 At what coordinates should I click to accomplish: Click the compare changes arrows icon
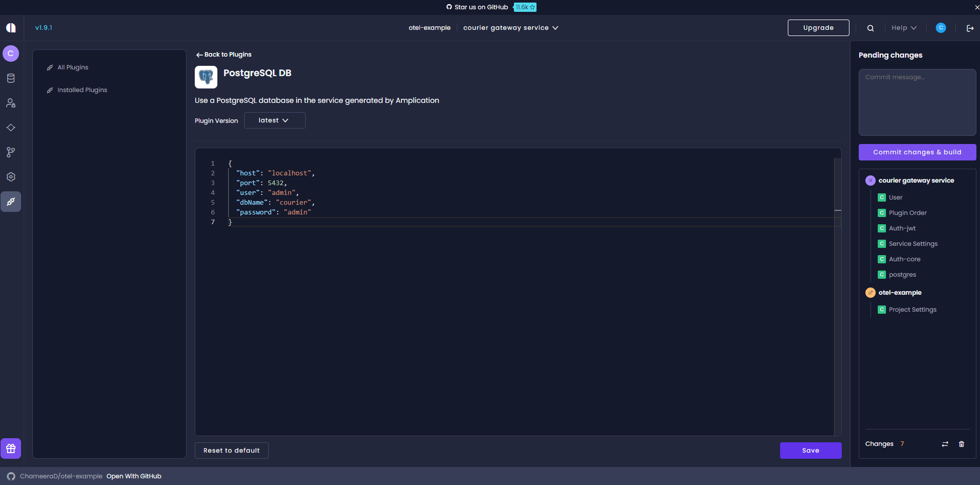click(x=945, y=444)
